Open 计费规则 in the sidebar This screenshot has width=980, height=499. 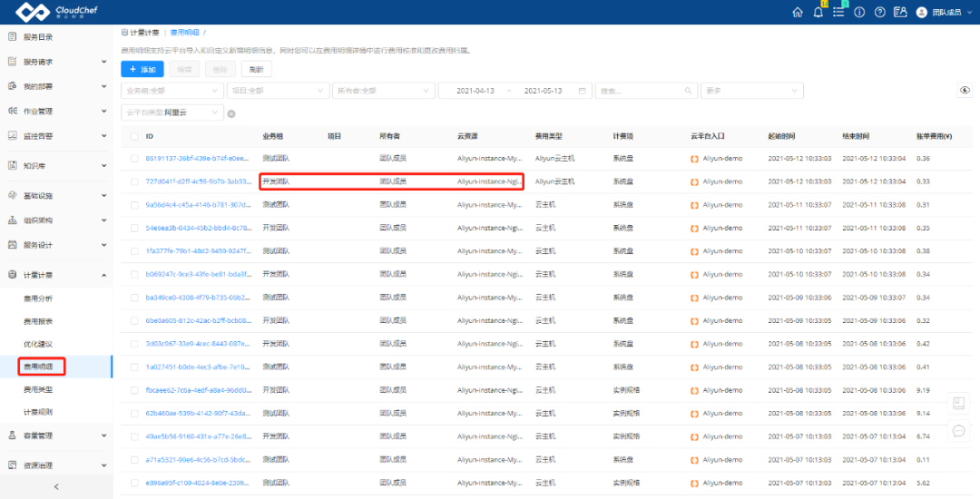click(38, 412)
